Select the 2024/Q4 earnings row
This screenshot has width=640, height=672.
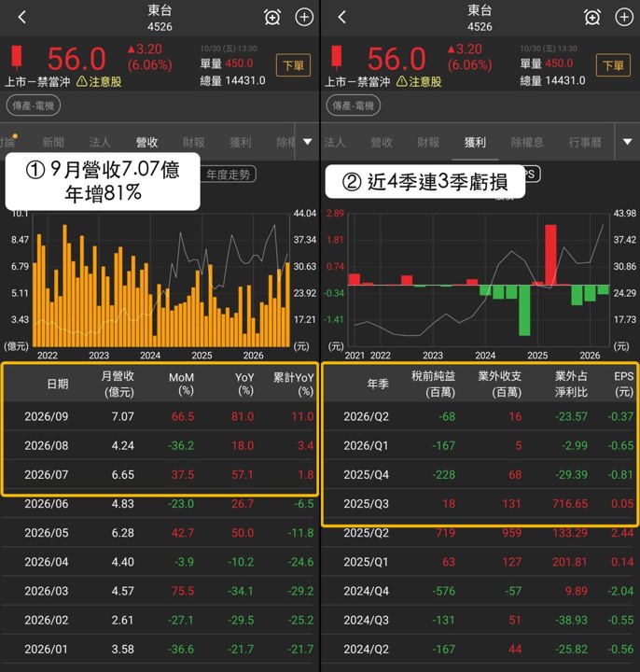point(480,591)
